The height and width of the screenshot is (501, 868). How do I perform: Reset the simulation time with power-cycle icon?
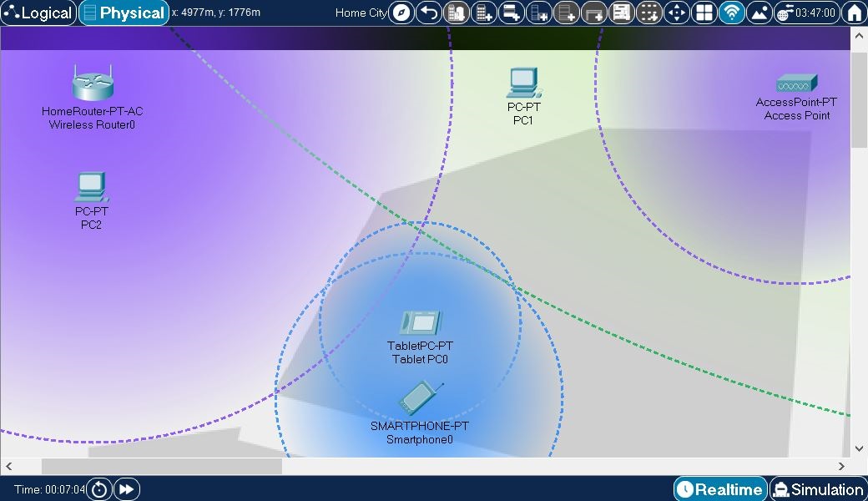(99, 489)
